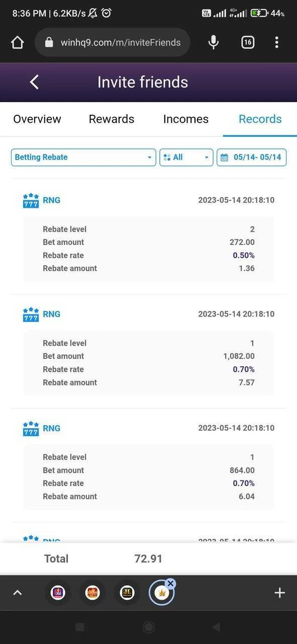Screen dimensions: 297x644
Task: Tap the winhq9.com address bar
Action: click(113, 42)
